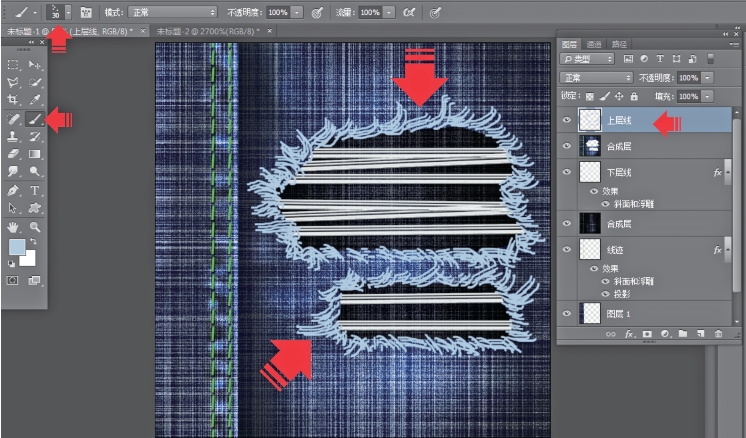Toggle visibility of 线迹 layer
The height and width of the screenshot is (438, 746).
pyautogui.click(x=567, y=250)
